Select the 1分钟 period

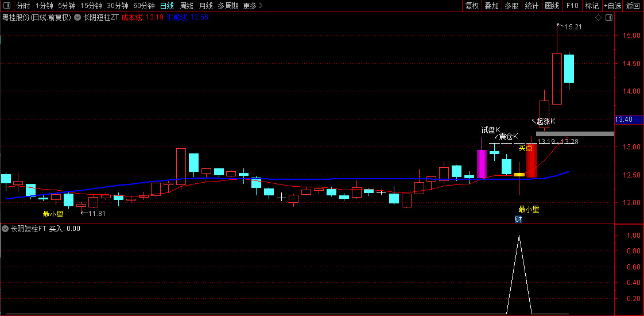44,6
